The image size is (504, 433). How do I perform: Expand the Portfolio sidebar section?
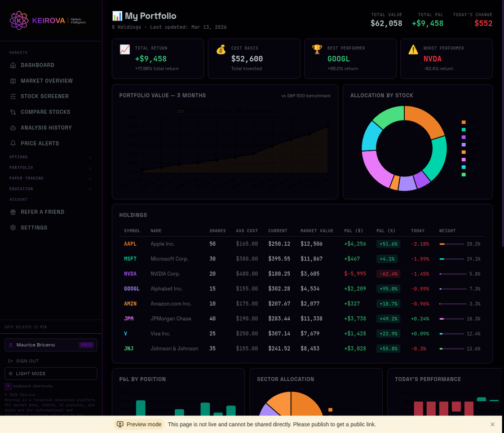(51, 168)
